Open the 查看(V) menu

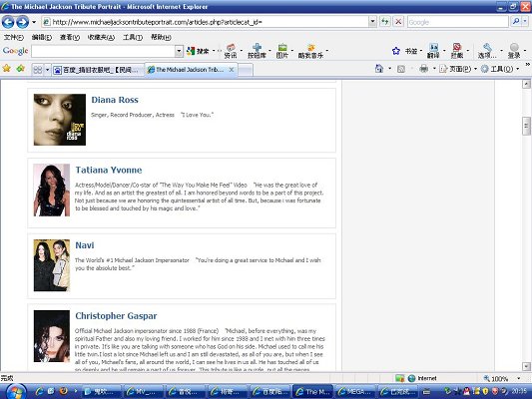pos(70,37)
